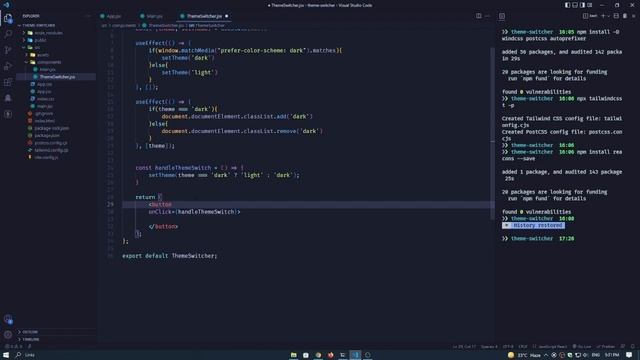Open postcss.config.cjs in the explorer
Image resolution: width=640 pixels, height=360 pixels.
click(x=51, y=143)
